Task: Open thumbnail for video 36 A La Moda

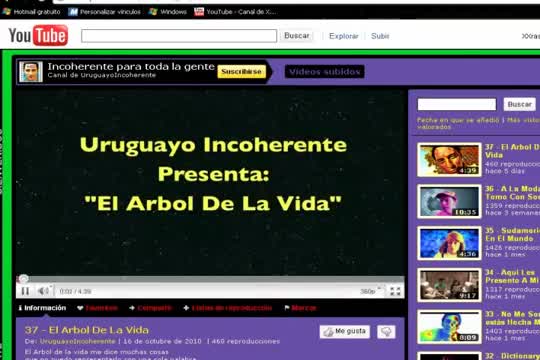Action: (x=449, y=202)
